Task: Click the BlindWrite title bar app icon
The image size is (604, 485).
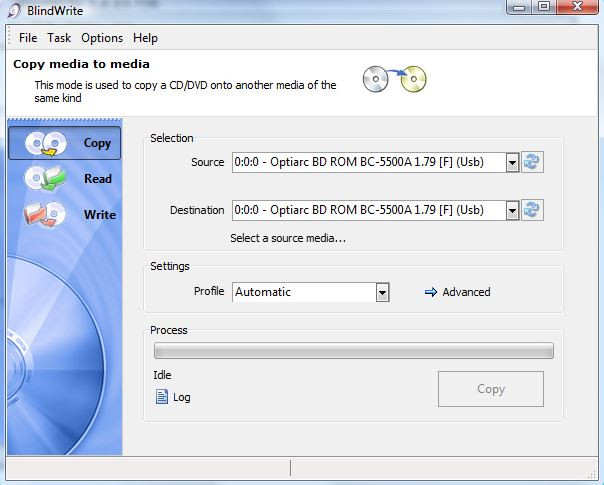Action: coord(10,9)
